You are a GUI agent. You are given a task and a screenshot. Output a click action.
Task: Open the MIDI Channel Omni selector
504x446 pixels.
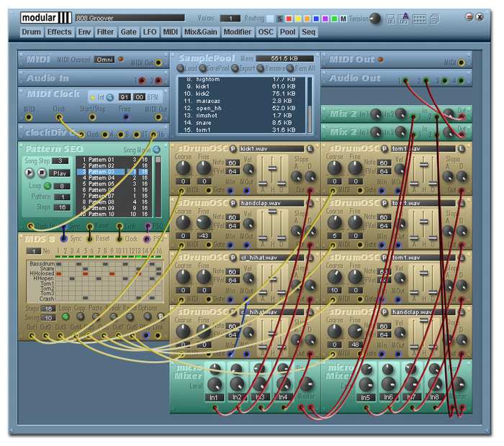pos(104,60)
